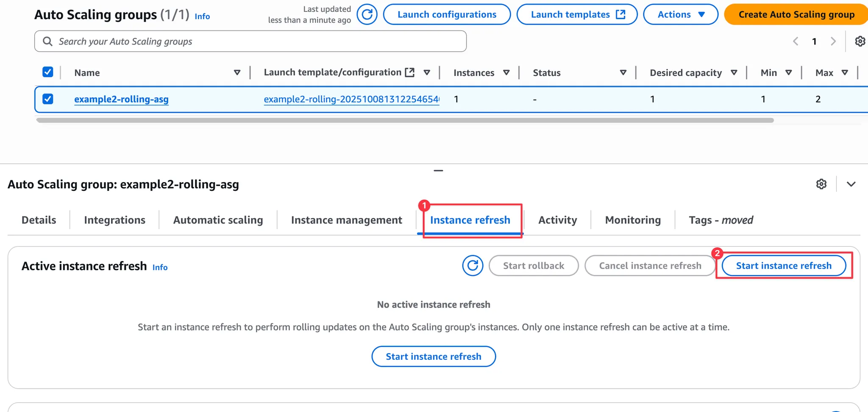Open the Tags - moved tab
The width and height of the screenshot is (868, 412).
tap(721, 220)
